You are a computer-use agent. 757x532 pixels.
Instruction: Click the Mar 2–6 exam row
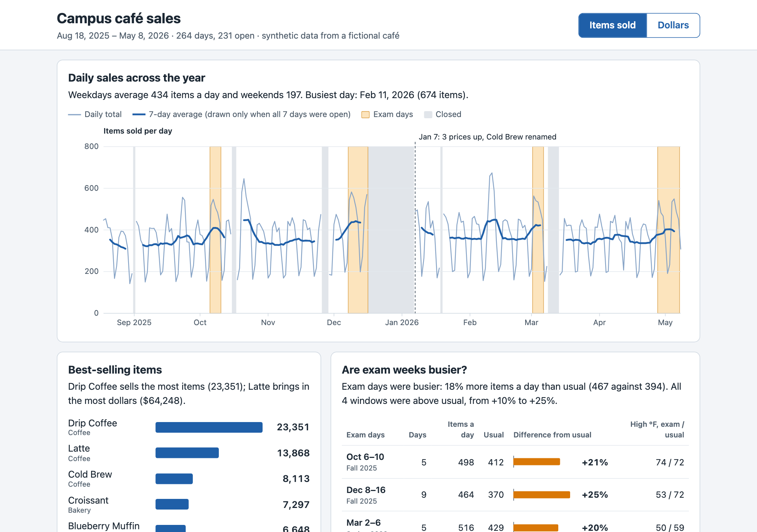(515, 523)
